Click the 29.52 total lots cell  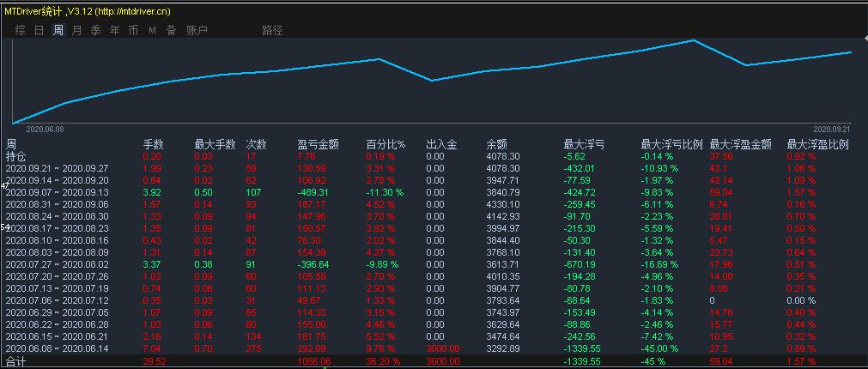(x=155, y=361)
